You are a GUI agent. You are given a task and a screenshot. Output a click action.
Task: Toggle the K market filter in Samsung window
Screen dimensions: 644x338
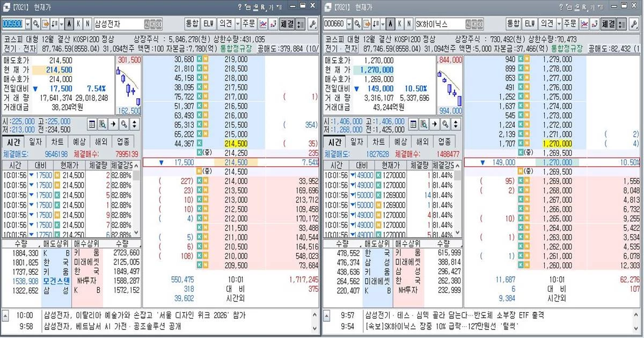pyautogui.click(x=78, y=24)
